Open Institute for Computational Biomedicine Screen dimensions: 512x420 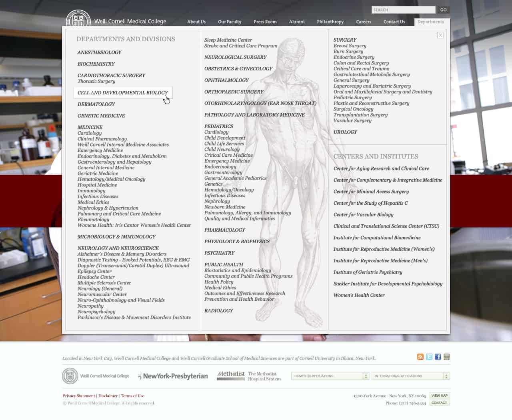click(377, 238)
